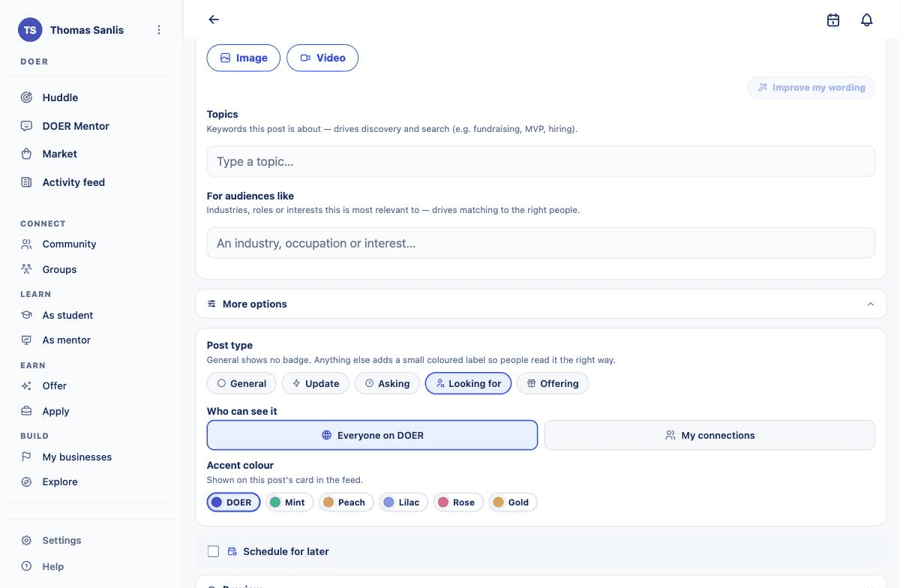
Task: Click the More options sliders icon
Action: point(212,304)
